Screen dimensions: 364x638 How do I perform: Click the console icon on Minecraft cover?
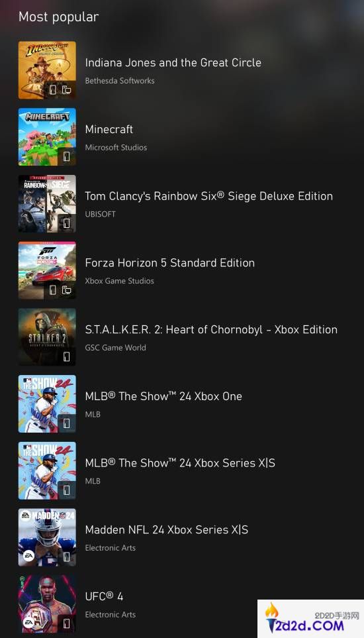[66, 156]
